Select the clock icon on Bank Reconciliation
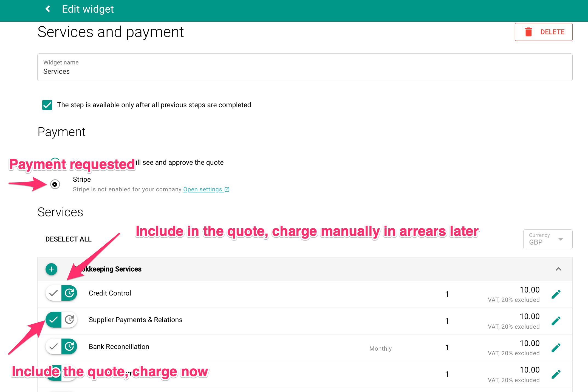The image size is (588, 392). tap(69, 346)
